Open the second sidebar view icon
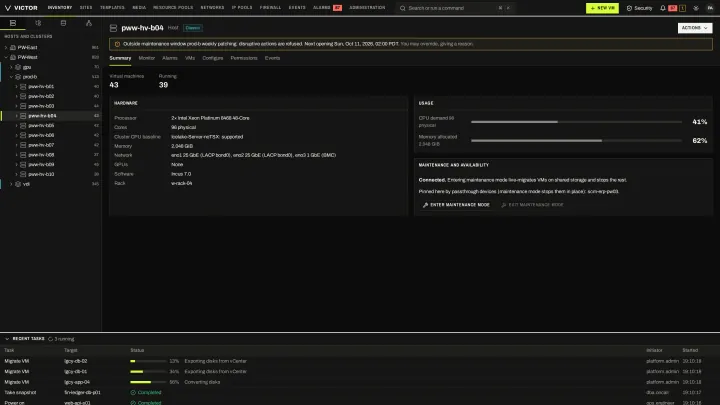 click(x=38, y=23)
